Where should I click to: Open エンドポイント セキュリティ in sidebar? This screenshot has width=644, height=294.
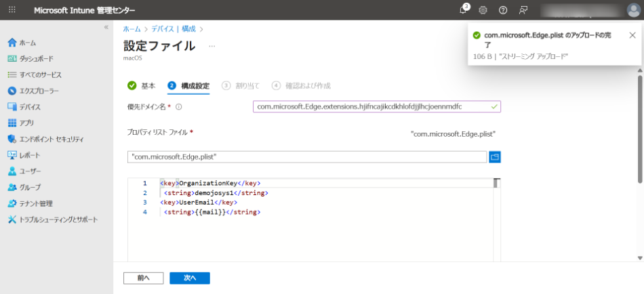(x=51, y=140)
